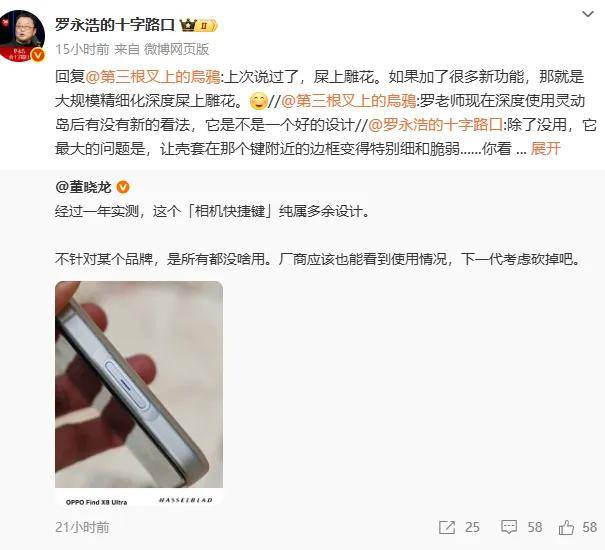Open @罗永浩的十字路口 mention in text
The image size is (605, 550).
436,125
